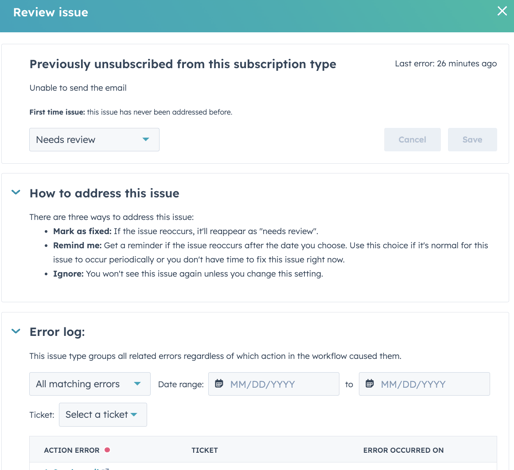
Task: Open the Select a ticket dropdown
Action: [103, 415]
